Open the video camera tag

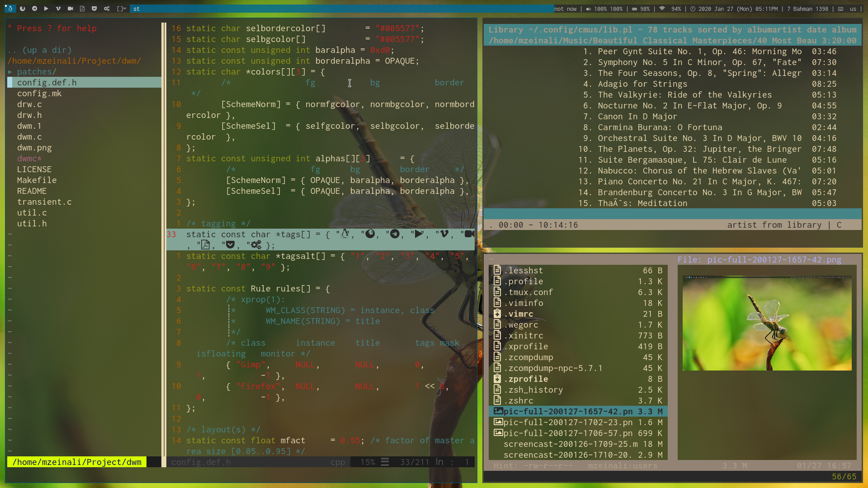pos(71,9)
